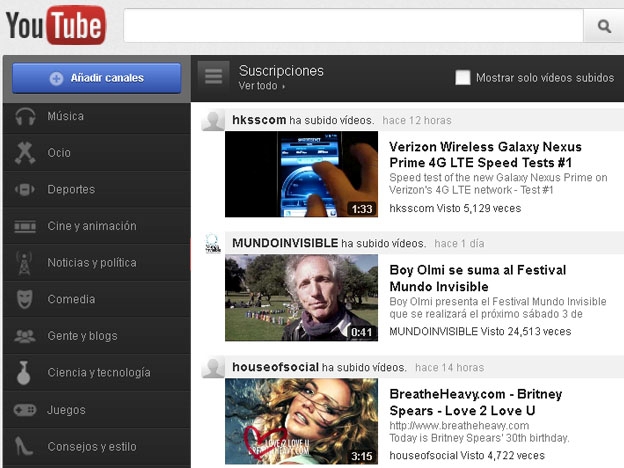Click the YouTube logo
The height and width of the screenshot is (468, 624).
tap(56, 25)
